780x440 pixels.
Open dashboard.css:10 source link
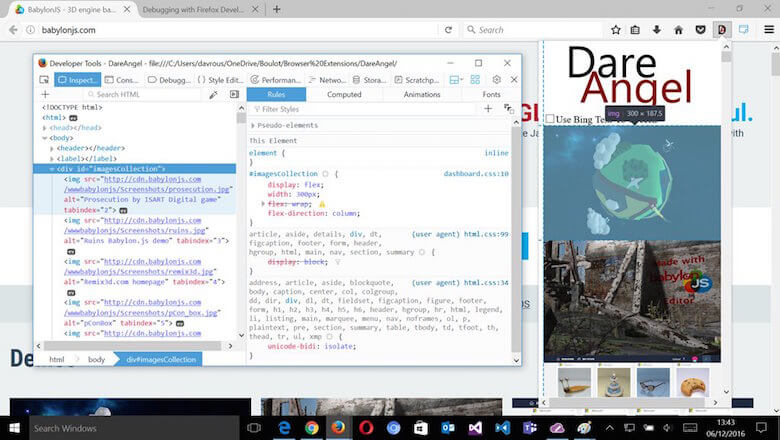pos(476,174)
